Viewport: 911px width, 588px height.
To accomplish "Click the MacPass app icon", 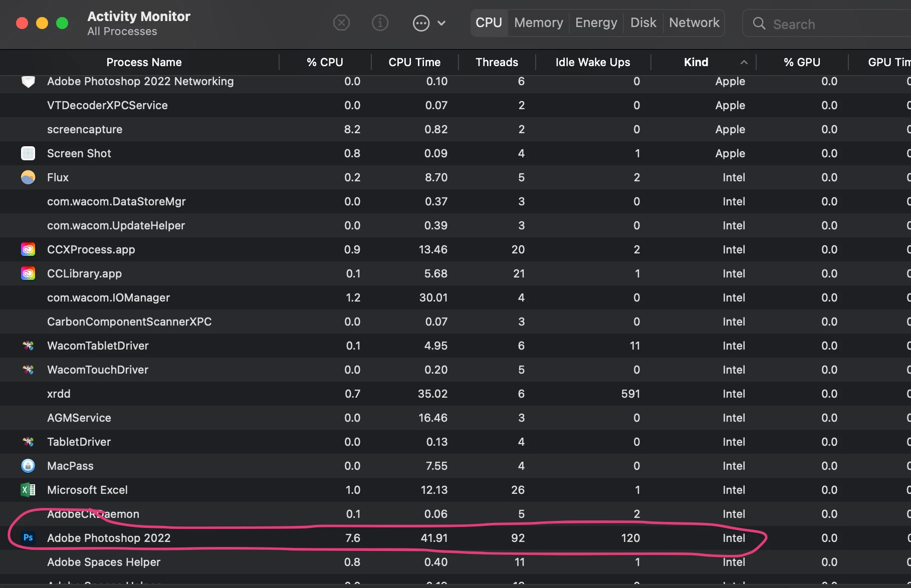I will click(28, 465).
